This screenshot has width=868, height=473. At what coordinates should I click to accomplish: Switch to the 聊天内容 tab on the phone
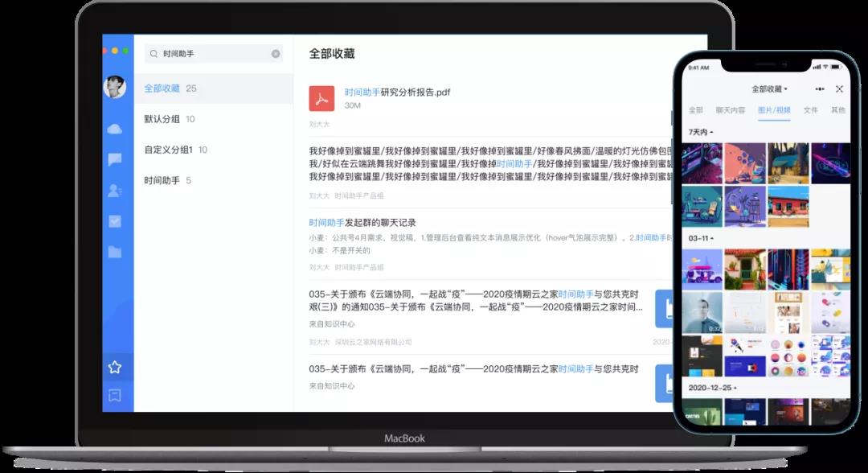tap(730, 110)
